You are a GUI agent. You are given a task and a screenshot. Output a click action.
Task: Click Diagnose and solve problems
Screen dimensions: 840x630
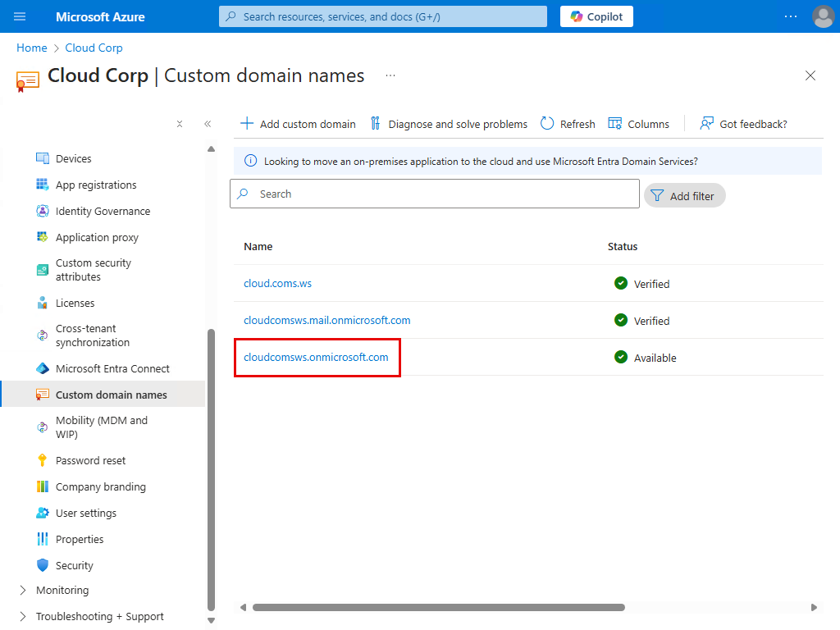(449, 124)
